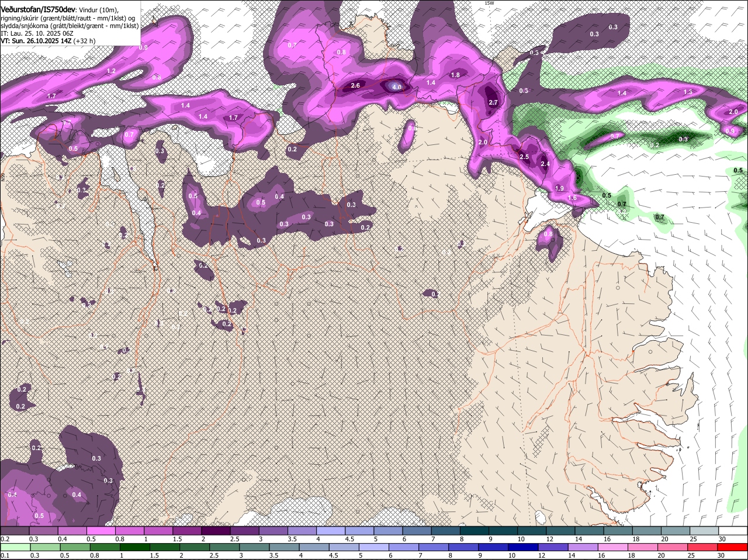Screen dimensions: 748x560
Task: Click the 2.5 precipitation value label
Action: point(524,157)
